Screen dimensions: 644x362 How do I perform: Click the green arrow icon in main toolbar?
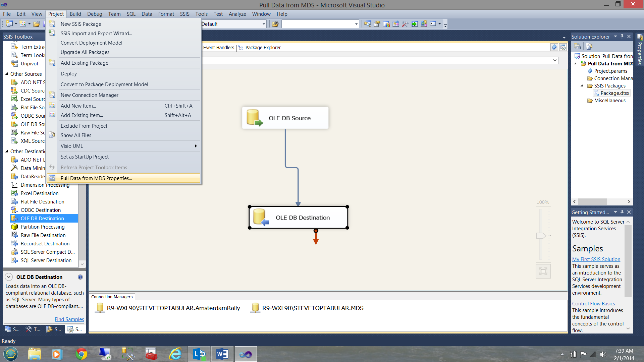415,24
